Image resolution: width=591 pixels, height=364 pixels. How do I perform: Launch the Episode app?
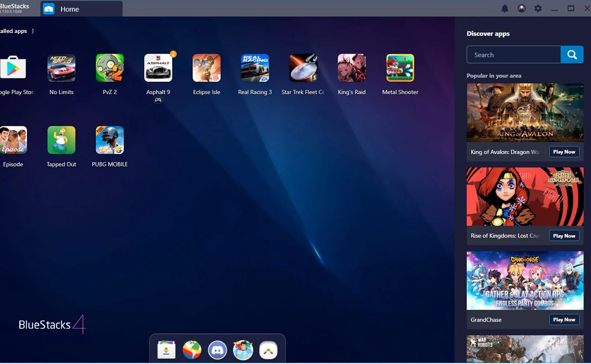point(13,140)
